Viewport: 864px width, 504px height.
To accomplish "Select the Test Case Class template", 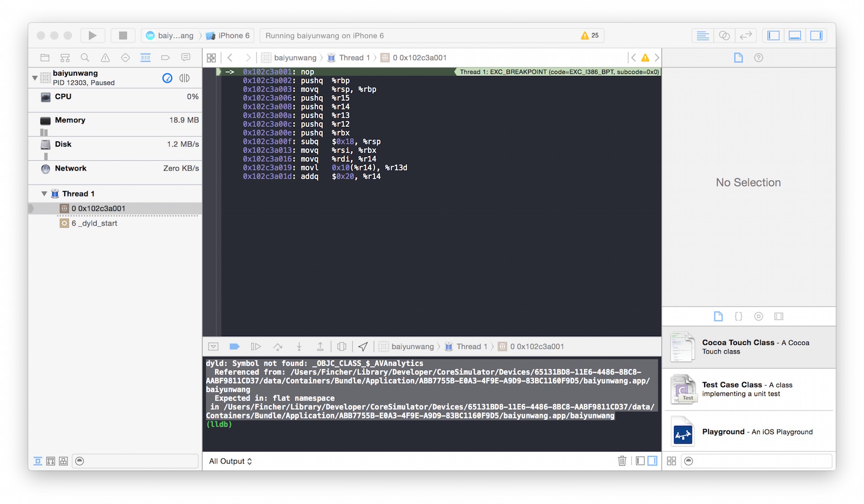I will [x=749, y=389].
